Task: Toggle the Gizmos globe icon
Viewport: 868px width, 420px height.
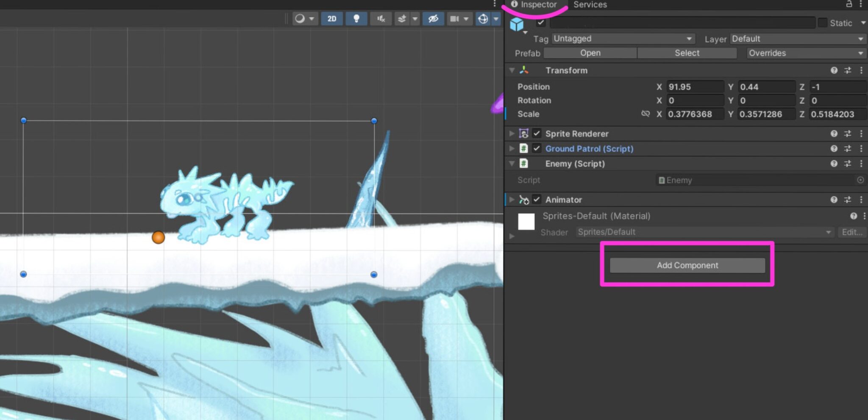Action: click(x=483, y=19)
